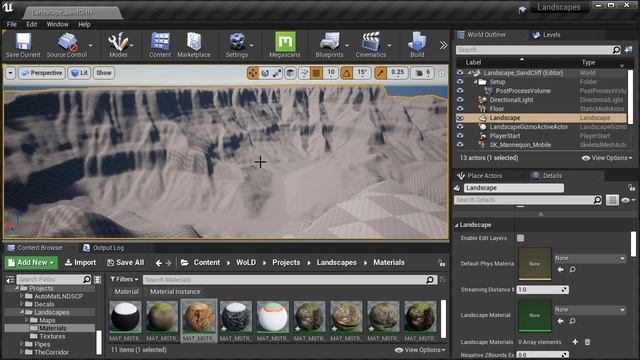Launch the Marketplace toolbar icon
Viewport: 640px width, 360px height.
coord(194,45)
